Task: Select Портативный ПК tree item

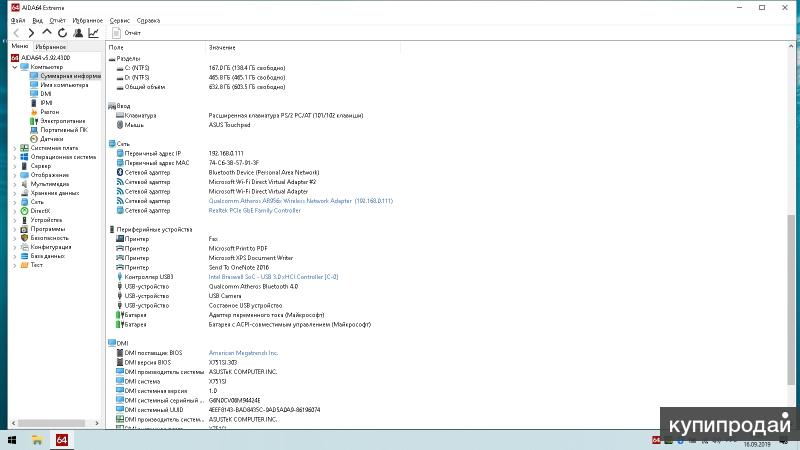Action: [x=59, y=130]
